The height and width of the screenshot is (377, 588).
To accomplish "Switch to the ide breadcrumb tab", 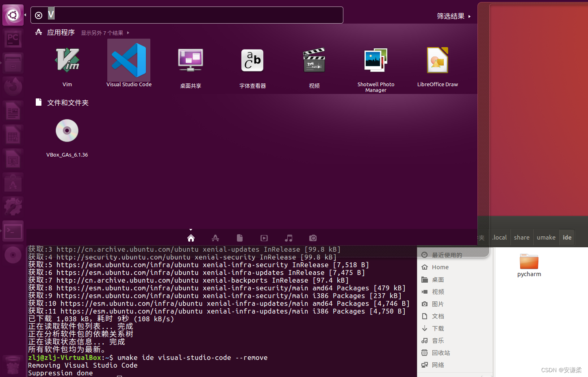I will (566, 237).
